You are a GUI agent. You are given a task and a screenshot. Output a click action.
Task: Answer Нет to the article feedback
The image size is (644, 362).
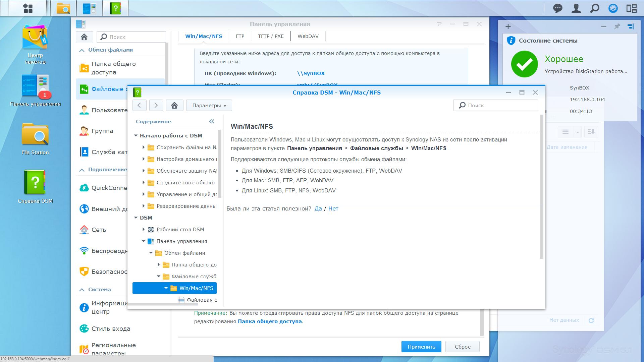click(x=333, y=208)
